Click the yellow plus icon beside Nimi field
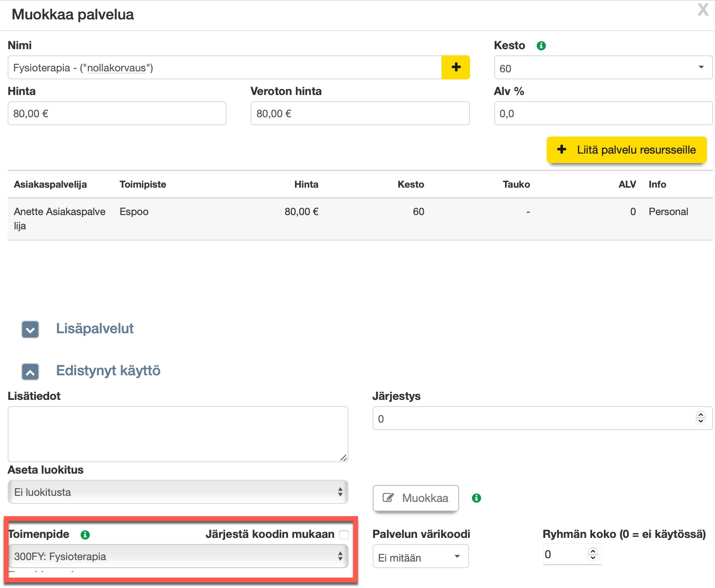Image resolution: width=715 pixels, height=588 pixels. pos(455,67)
